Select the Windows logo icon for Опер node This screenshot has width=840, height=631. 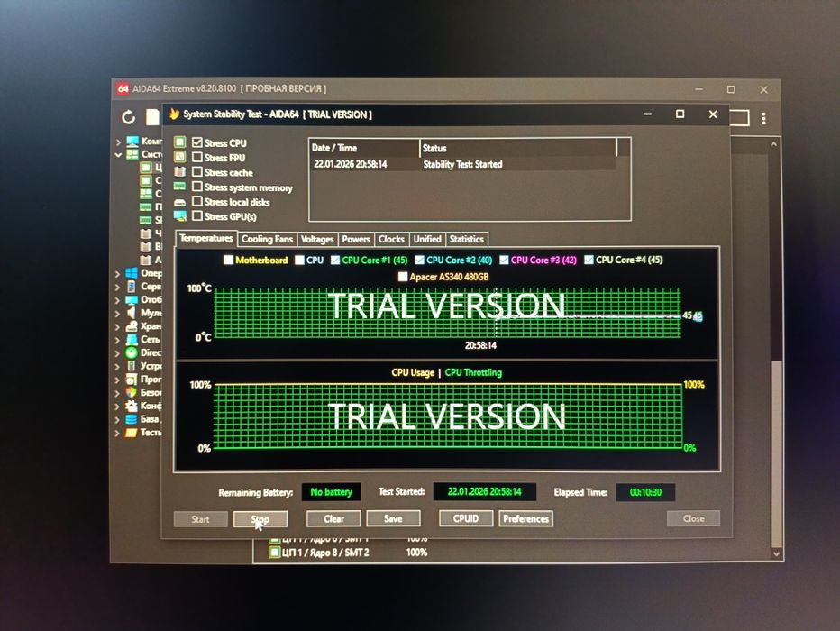pos(132,273)
